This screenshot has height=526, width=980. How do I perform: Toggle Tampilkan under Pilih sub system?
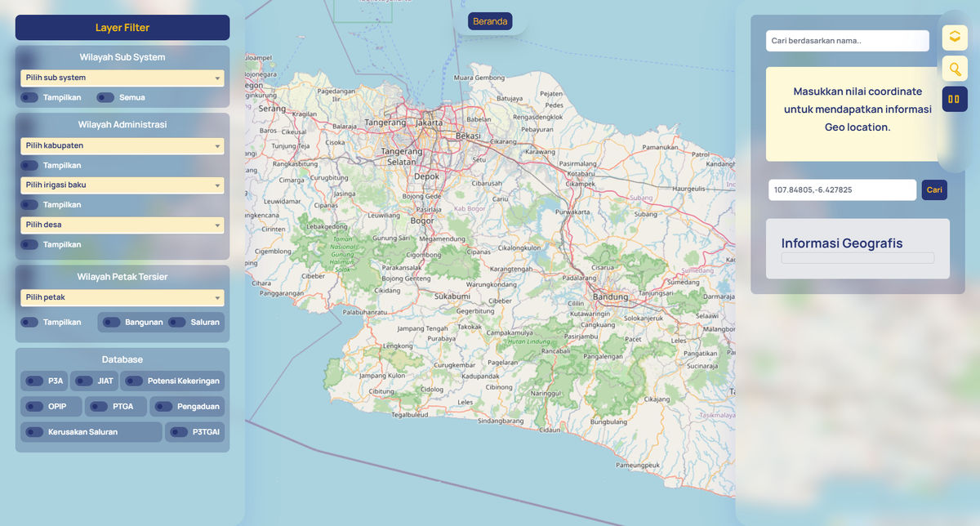click(x=29, y=98)
